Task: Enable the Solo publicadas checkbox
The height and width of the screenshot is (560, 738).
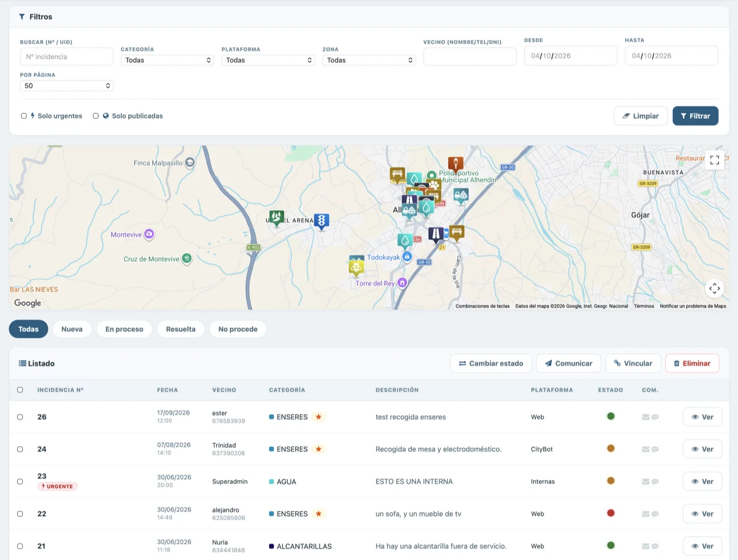Action: (x=96, y=116)
